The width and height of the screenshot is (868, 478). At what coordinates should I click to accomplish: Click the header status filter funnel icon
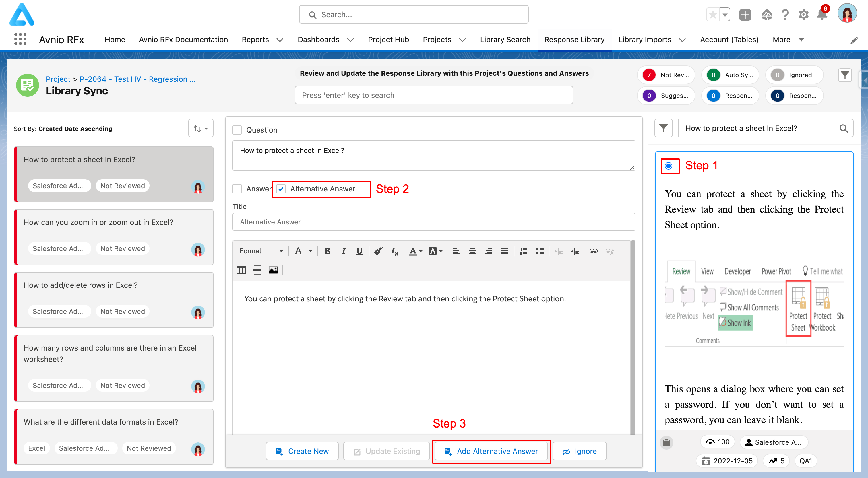(844, 75)
